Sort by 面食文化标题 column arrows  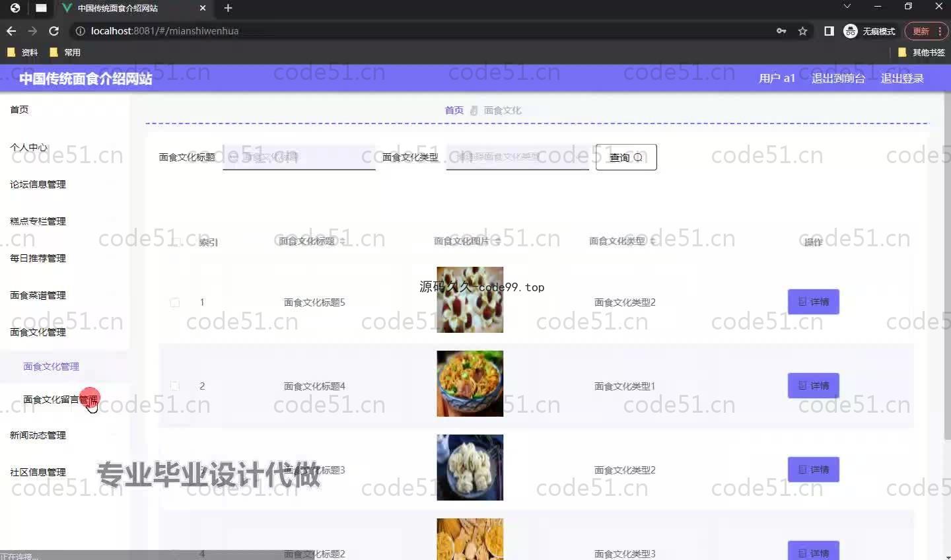coord(343,241)
